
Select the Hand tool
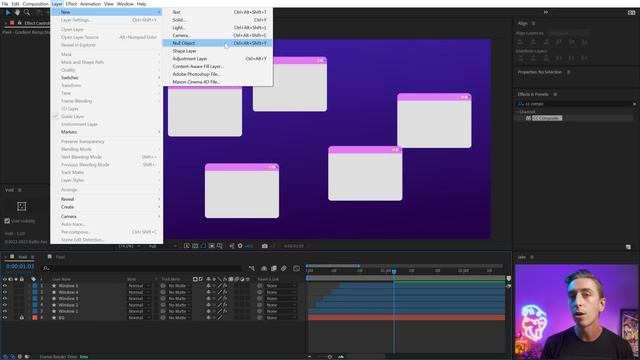coord(17,13)
